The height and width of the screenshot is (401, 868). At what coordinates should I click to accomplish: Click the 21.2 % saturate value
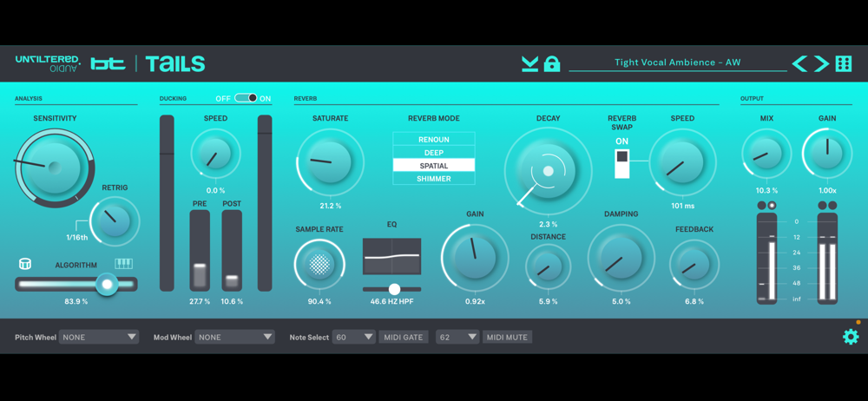330,206
